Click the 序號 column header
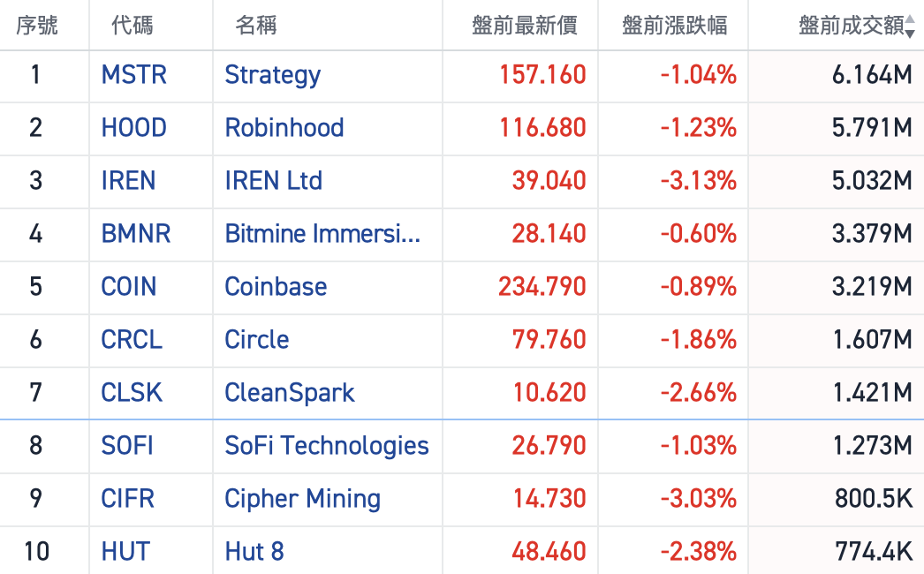Viewport: 924px width, 574px height. pos(37,26)
